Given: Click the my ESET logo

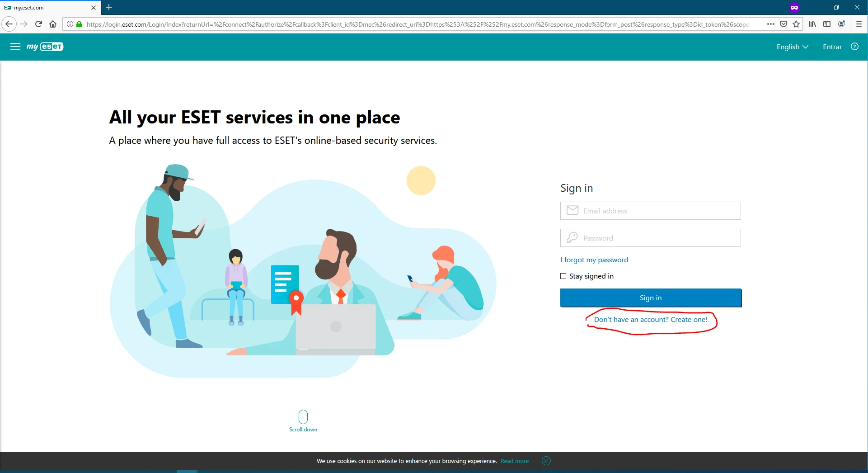Looking at the screenshot, I should pos(45,47).
